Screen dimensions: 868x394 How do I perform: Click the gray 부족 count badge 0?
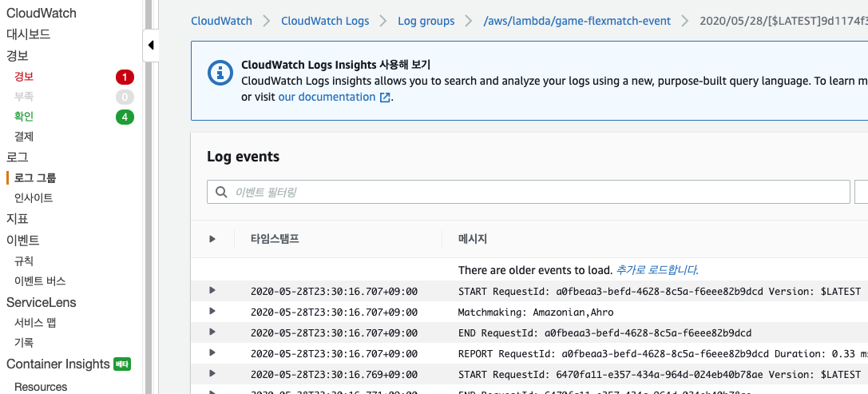tap(125, 97)
